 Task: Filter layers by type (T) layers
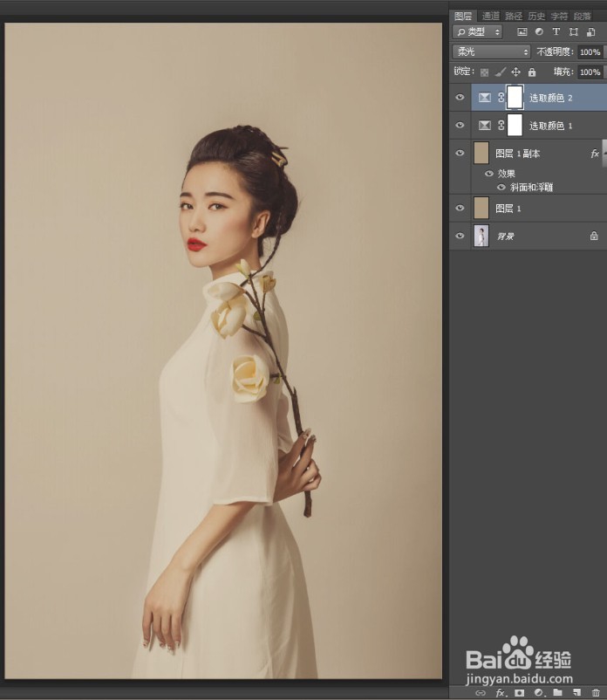556,31
